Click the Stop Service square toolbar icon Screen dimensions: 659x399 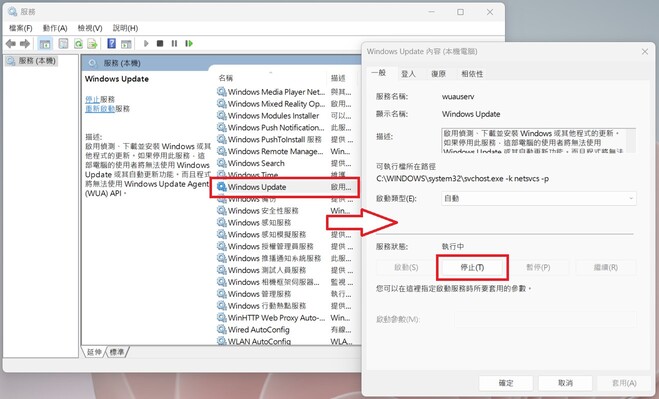click(x=160, y=43)
